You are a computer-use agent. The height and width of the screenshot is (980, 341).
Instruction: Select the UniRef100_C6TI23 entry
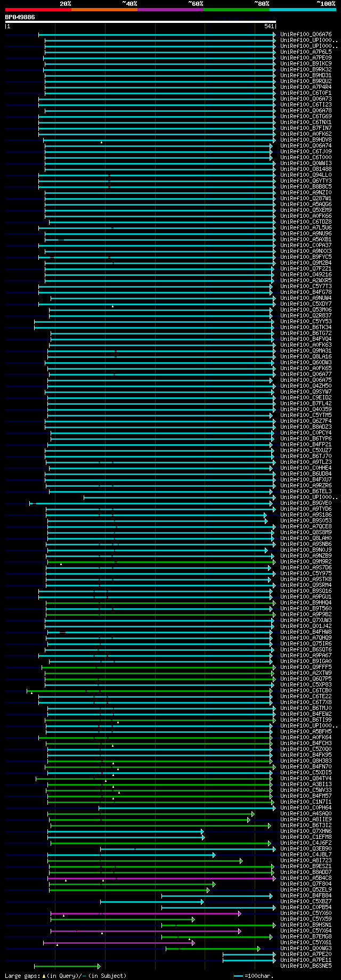pos(306,105)
